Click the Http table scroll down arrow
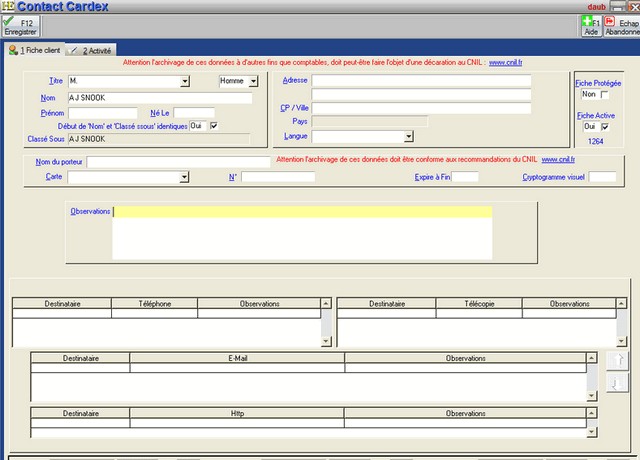640x460 pixels. (591, 432)
